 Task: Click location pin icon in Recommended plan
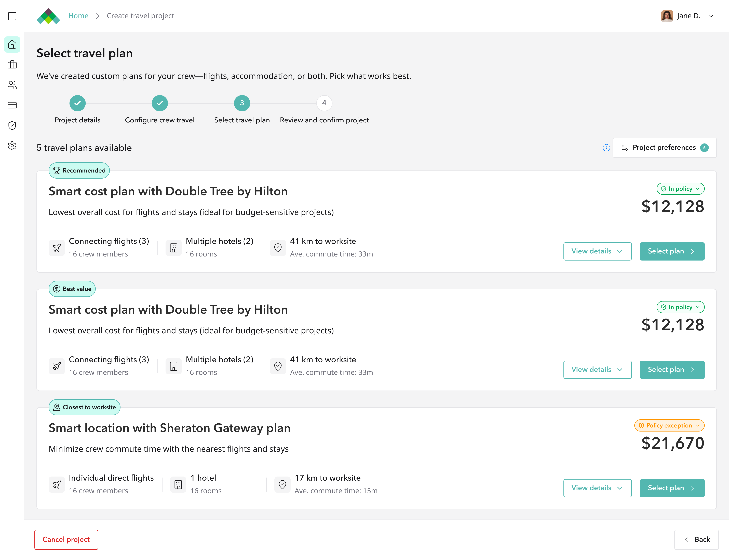(278, 248)
